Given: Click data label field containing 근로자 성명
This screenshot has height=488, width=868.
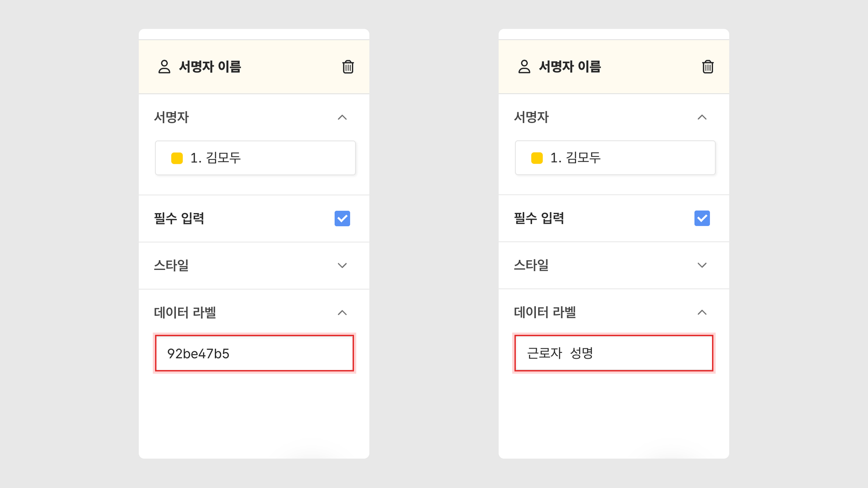Looking at the screenshot, I should pos(614,353).
